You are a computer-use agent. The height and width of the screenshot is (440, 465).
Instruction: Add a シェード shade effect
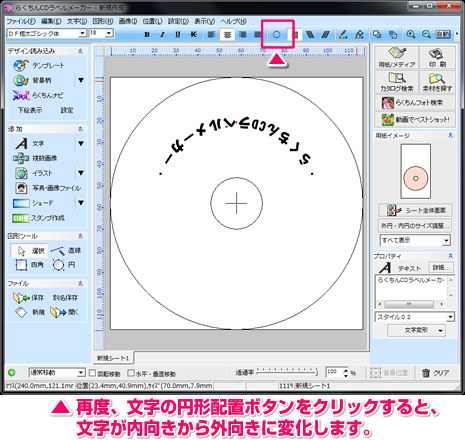point(33,203)
